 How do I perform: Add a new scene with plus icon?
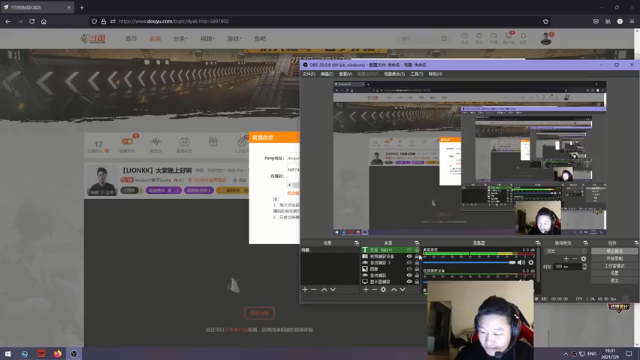305,289
